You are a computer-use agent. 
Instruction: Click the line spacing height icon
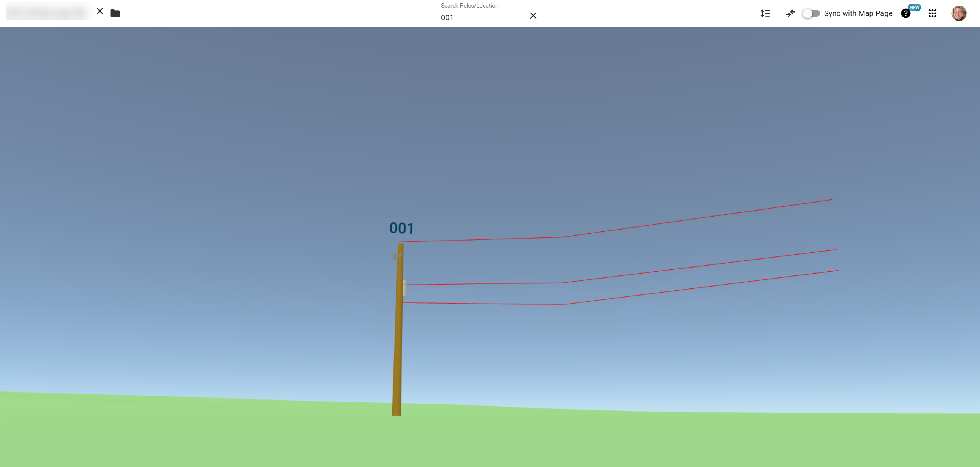point(765,14)
